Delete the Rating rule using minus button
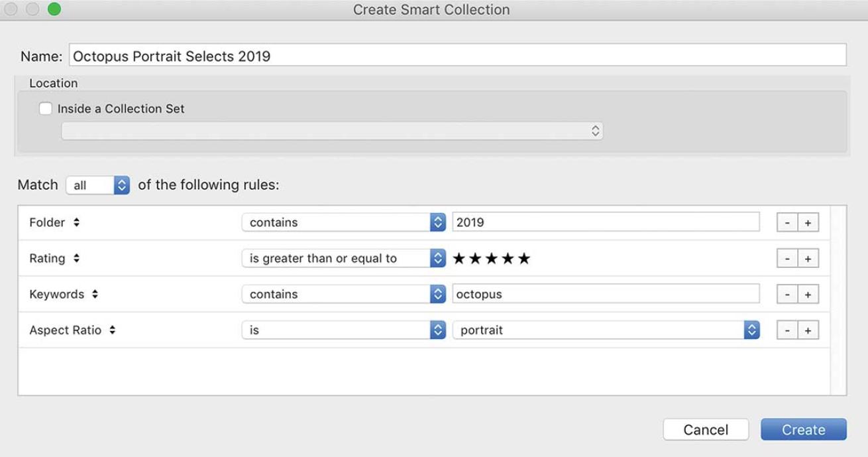Image resolution: width=868 pixels, height=457 pixels. (787, 259)
